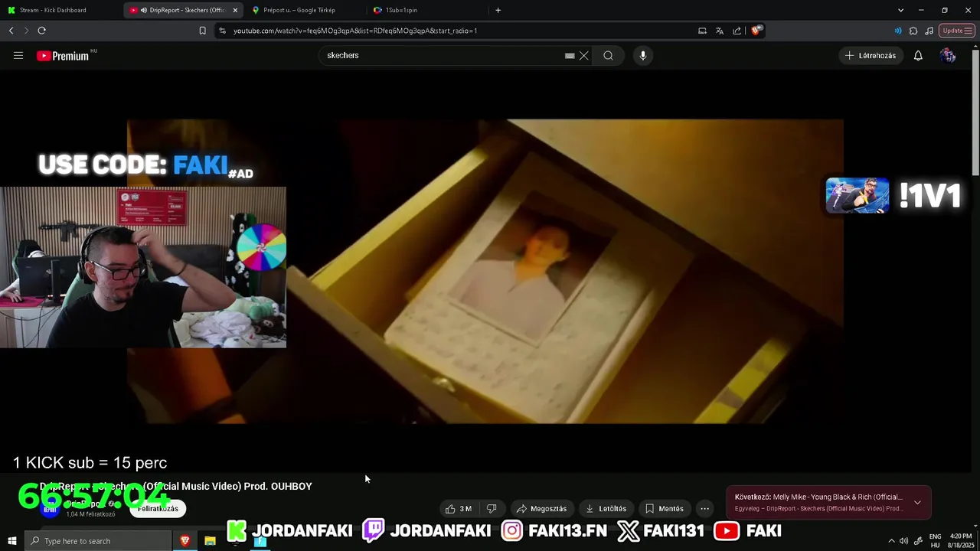Share this page with the share icon

click(x=737, y=31)
